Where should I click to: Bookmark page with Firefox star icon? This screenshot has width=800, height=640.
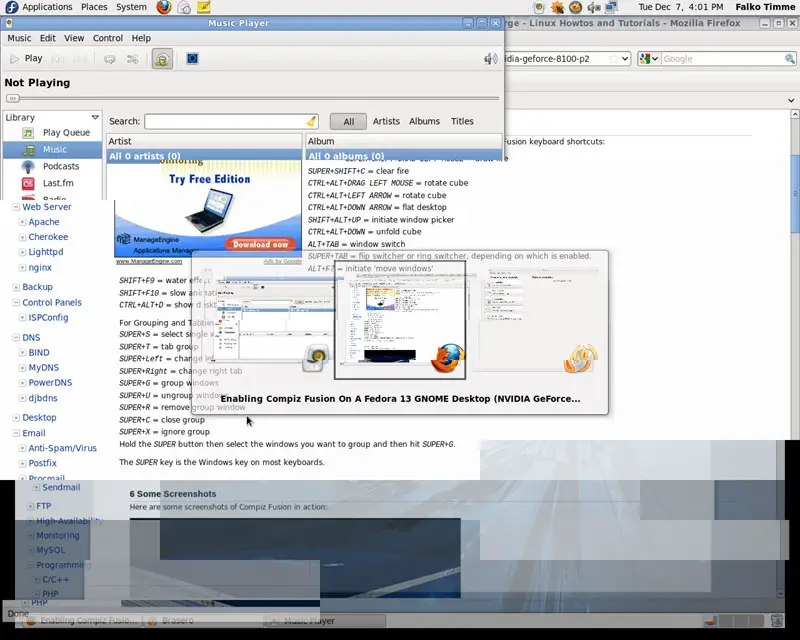[x=613, y=59]
